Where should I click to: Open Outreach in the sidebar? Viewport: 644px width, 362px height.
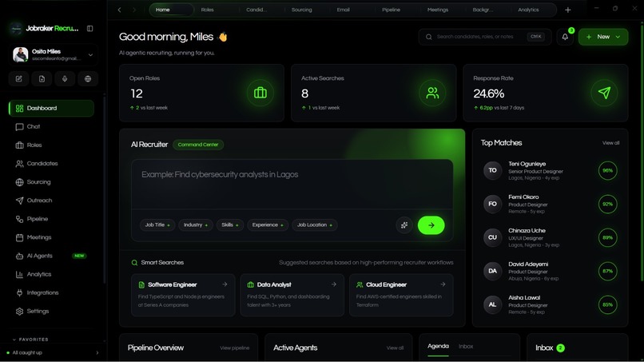click(x=51, y=201)
